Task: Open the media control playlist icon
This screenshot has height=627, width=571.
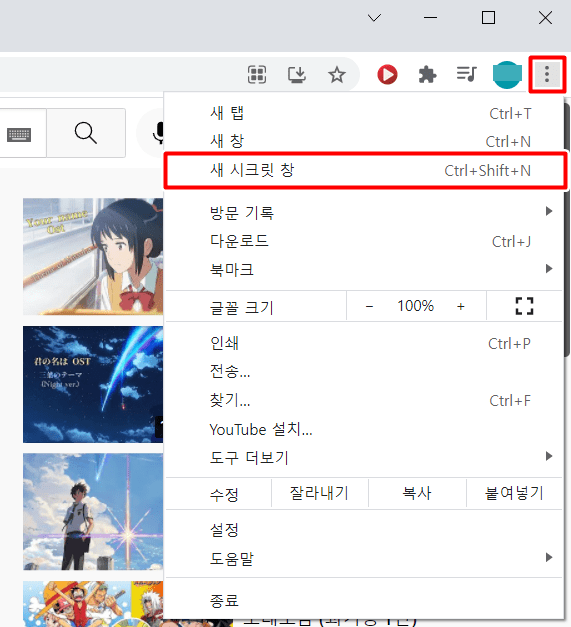Action: [x=467, y=74]
